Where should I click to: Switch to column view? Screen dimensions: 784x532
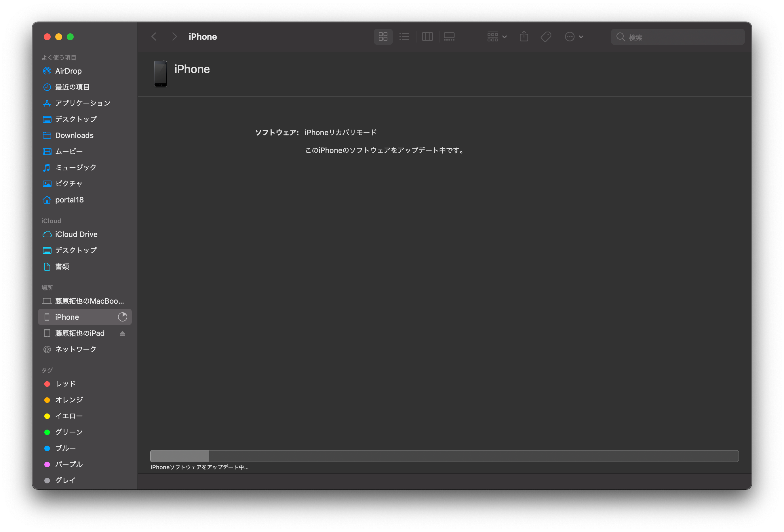(x=427, y=37)
